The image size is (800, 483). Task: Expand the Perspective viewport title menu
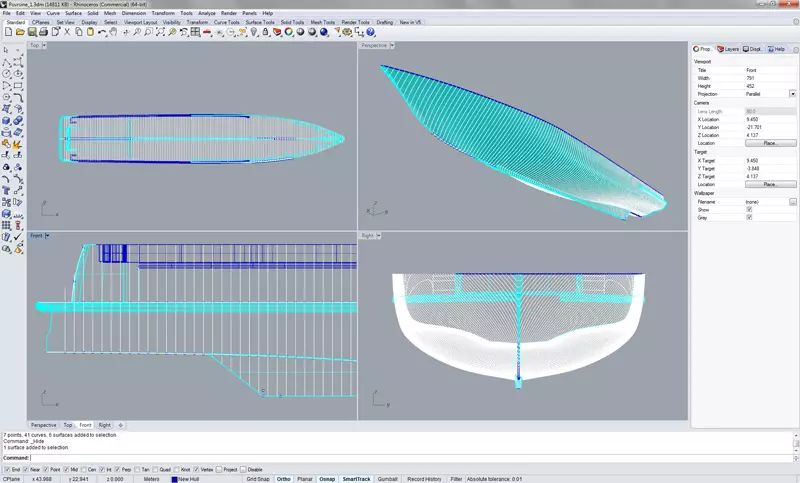(392, 45)
